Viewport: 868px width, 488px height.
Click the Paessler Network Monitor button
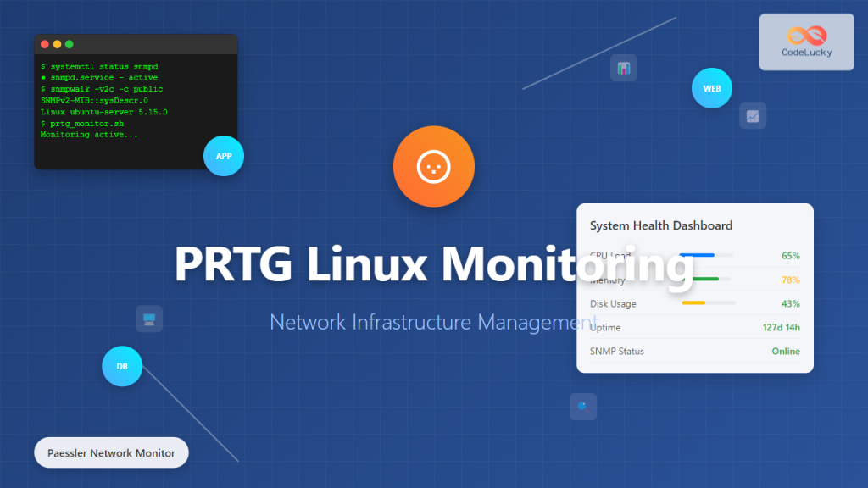(111, 452)
